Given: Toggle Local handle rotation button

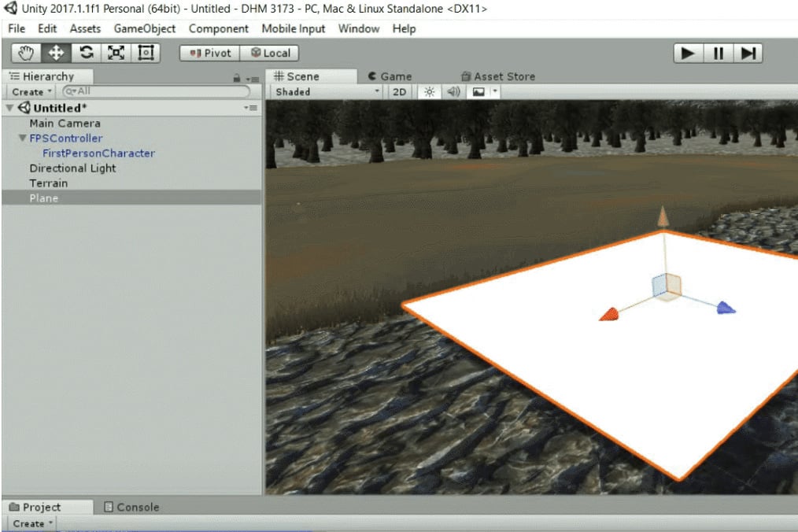Looking at the screenshot, I should point(270,53).
